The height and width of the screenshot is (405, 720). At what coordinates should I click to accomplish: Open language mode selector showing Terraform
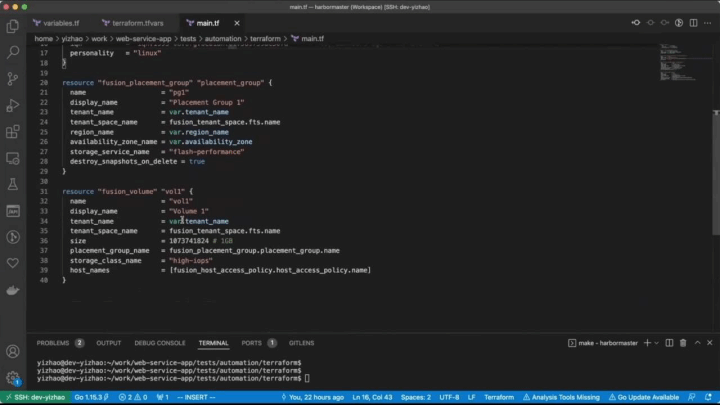[498, 397]
